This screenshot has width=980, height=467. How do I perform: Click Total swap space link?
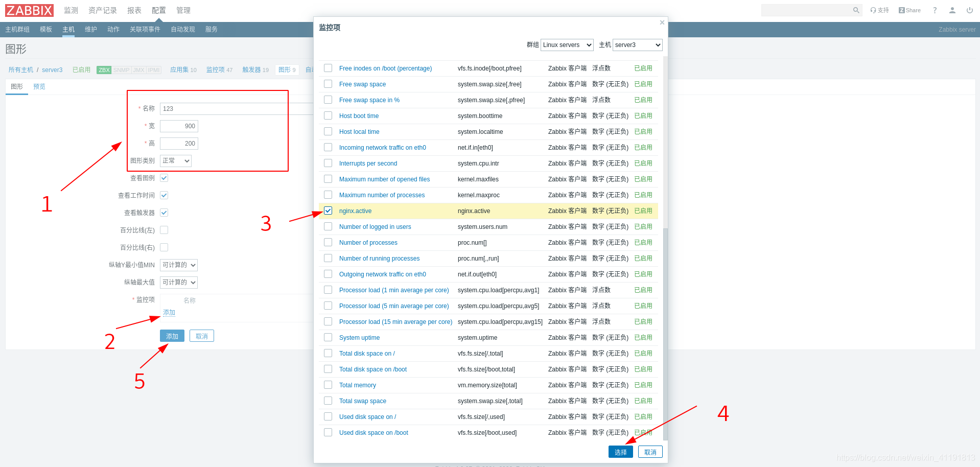tap(363, 401)
